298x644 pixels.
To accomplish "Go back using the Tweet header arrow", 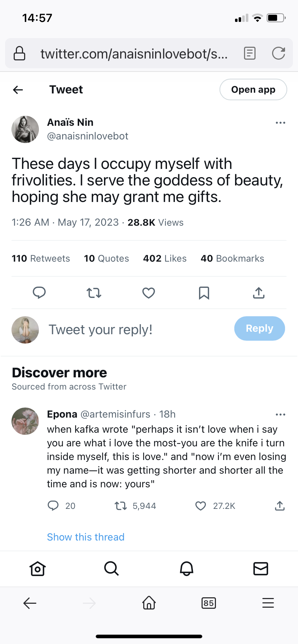I will (18, 89).
